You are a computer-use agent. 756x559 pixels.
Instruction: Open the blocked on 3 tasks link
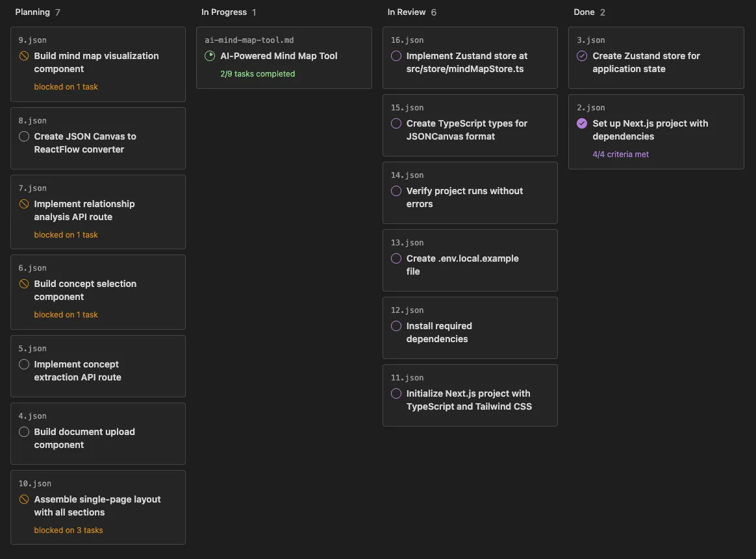point(68,530)
